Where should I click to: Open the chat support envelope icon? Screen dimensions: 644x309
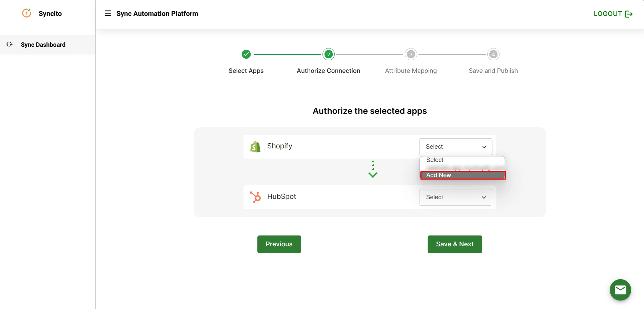pos(620,290)
